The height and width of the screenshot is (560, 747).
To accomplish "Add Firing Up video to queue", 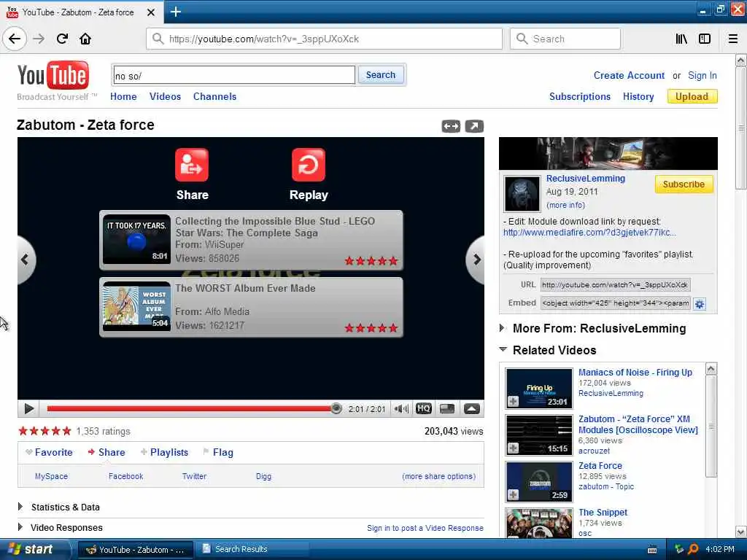I will pyautogui.click(x=513, y=402).
